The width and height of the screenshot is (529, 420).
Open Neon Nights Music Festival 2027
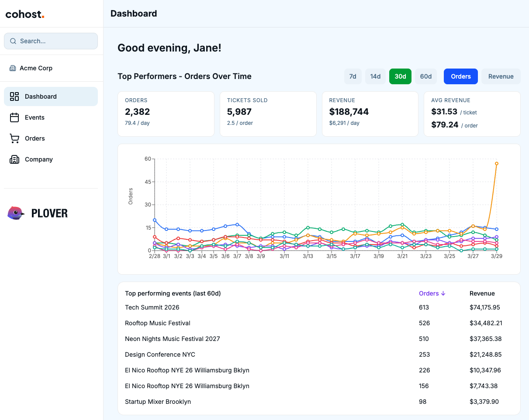[x=319, y=339]
